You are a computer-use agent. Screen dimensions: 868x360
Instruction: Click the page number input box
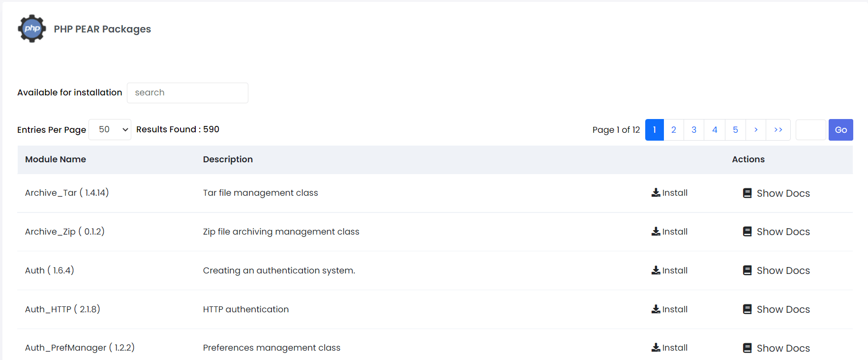810,130
